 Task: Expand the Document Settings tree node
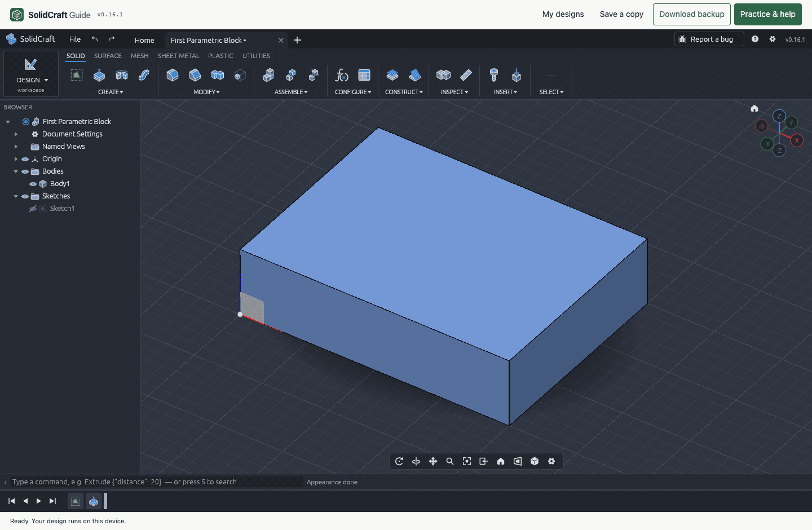[16, 134]
